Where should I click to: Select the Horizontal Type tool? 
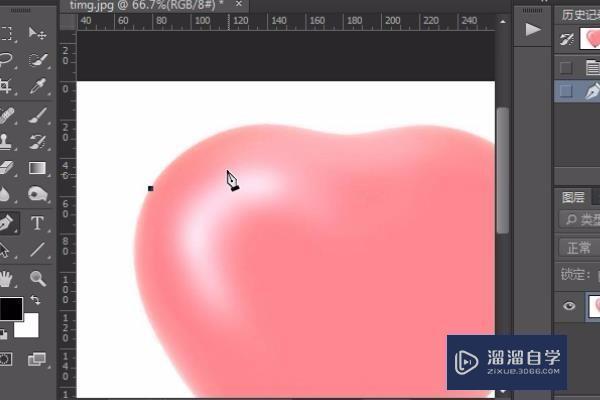pyautogui.click(x=37, y=223)
